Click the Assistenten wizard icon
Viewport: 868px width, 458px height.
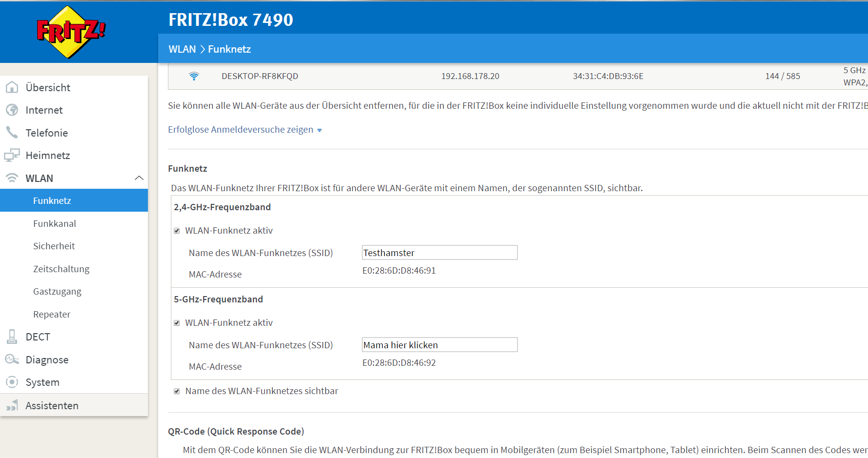coord(12,405)
